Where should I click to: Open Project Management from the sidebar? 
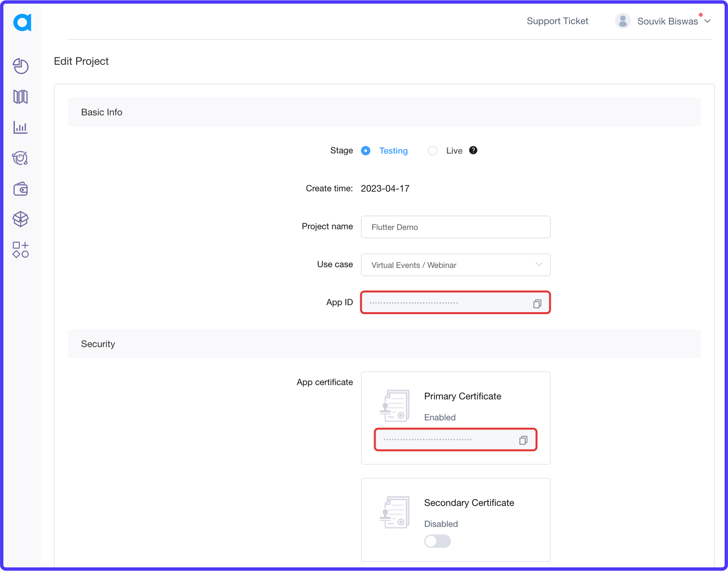pos(20,97)
